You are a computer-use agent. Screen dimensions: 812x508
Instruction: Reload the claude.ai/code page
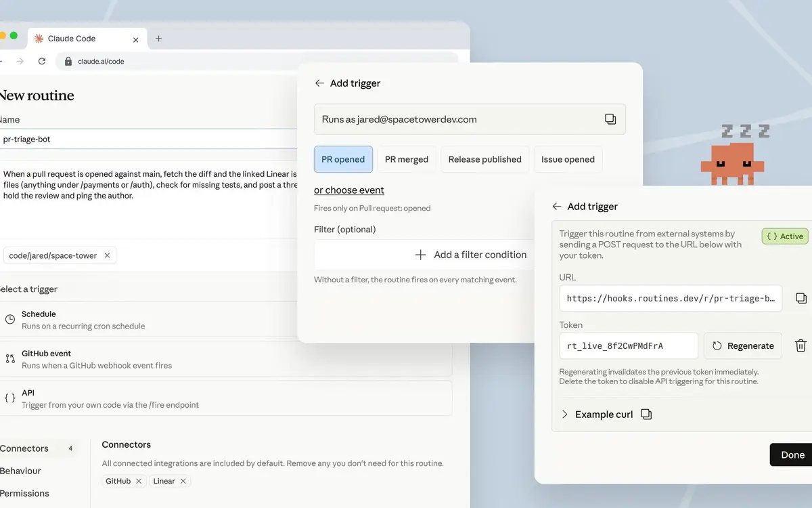click(x=42, y=61)
